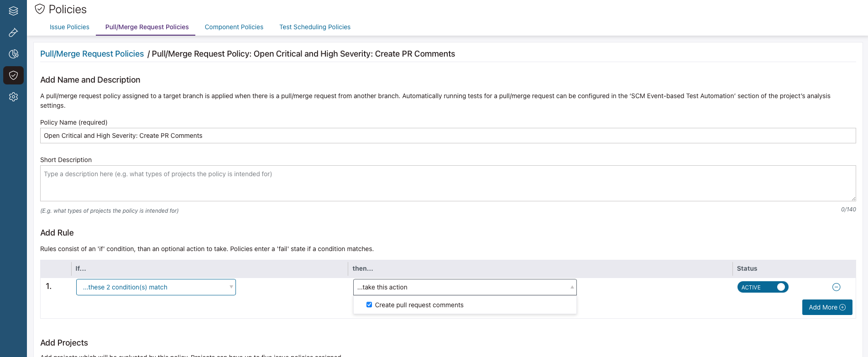The height and width of the screenshot is (357, 868).
Task: Grab the Short Description resize handle
Action: point(853,199)
